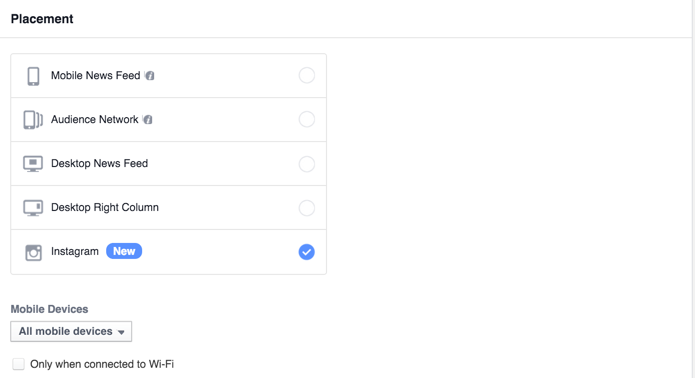Open the Audience Network info icon
The width and height of the screenshot is (695, 378).
click(x=148, y=120)
